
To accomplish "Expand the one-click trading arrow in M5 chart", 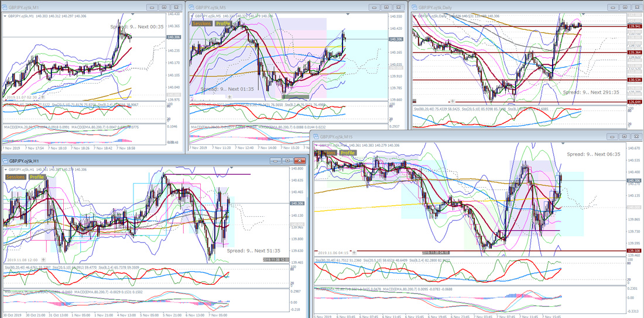I will click(191, 16).
